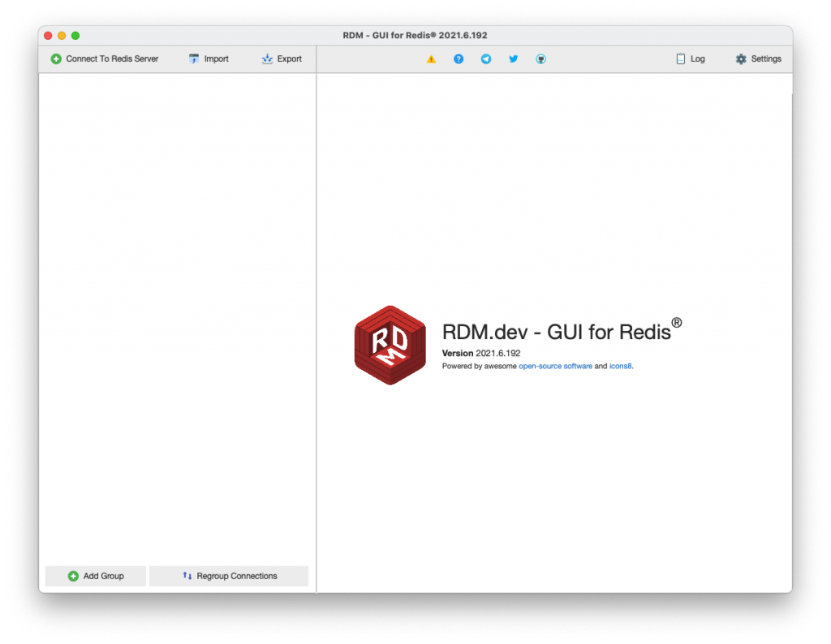Click Regroup Connections button
The height and width of the screenshot is (644, 831).
coord(229,576)
